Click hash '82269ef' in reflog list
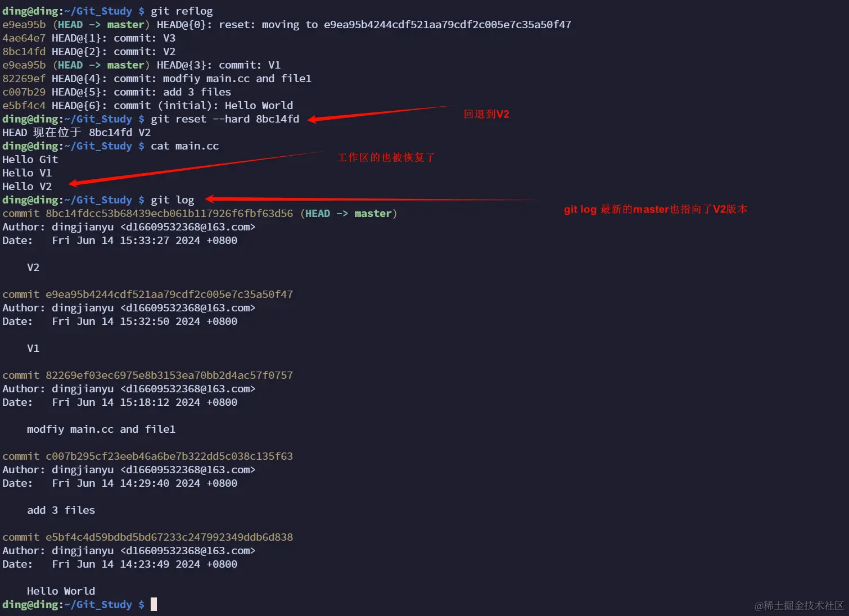Viewport: 849px width, 616px height. (x=24, y=79)
